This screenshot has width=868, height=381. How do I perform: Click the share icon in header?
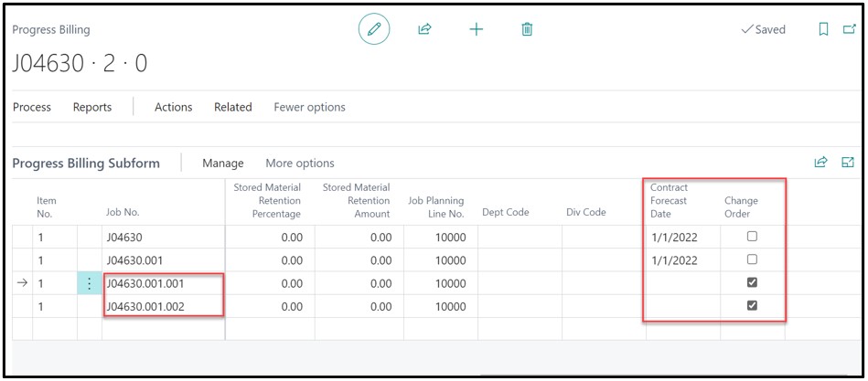pyautogui.click(x=424, y=29)
